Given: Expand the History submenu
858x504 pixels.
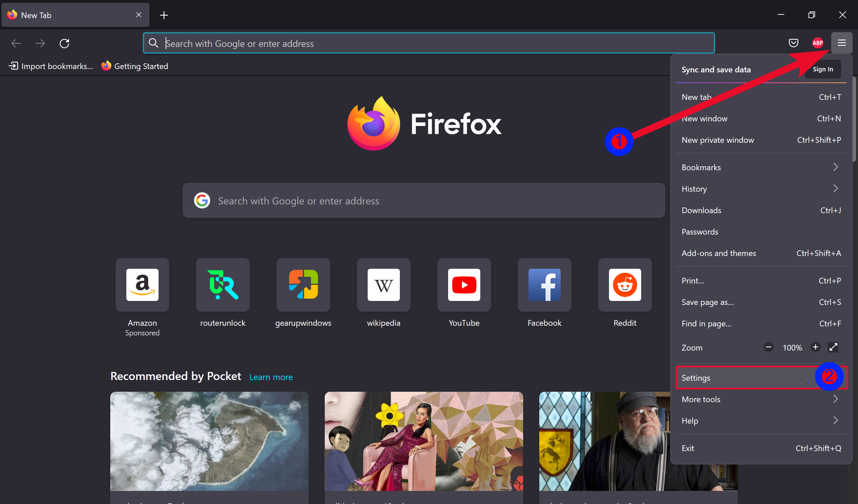Looking at the screenshot, I should click(761, 189).
